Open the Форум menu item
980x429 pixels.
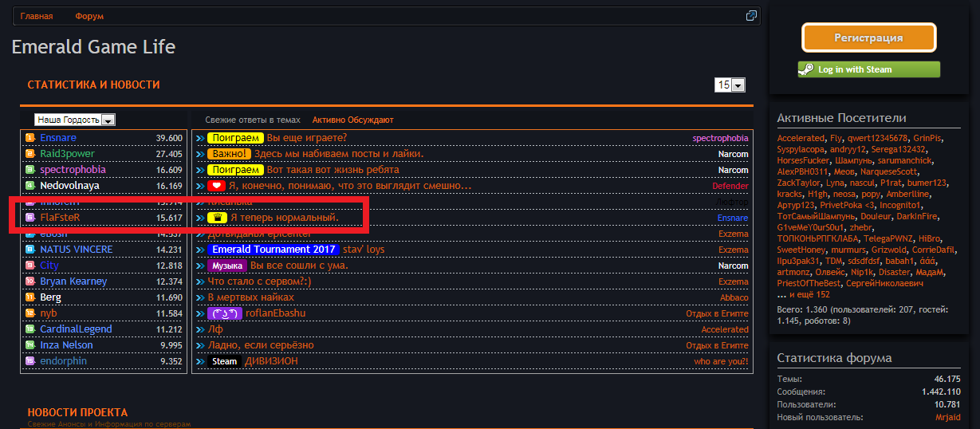click(x=89, y=16)
